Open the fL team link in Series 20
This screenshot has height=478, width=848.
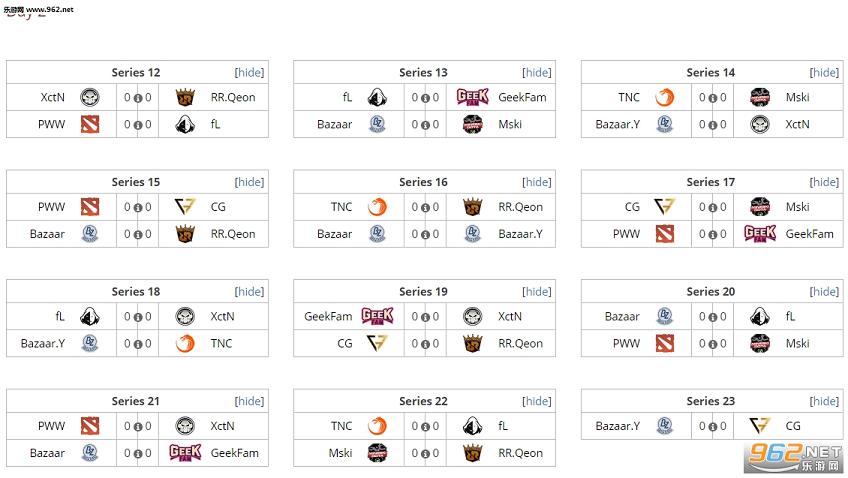(x=790, y=316)
